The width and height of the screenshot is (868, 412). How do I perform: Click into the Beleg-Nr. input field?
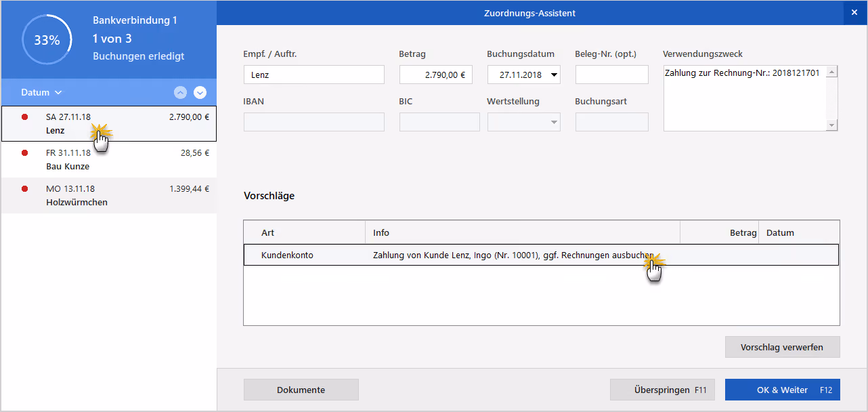pos(612,75)
